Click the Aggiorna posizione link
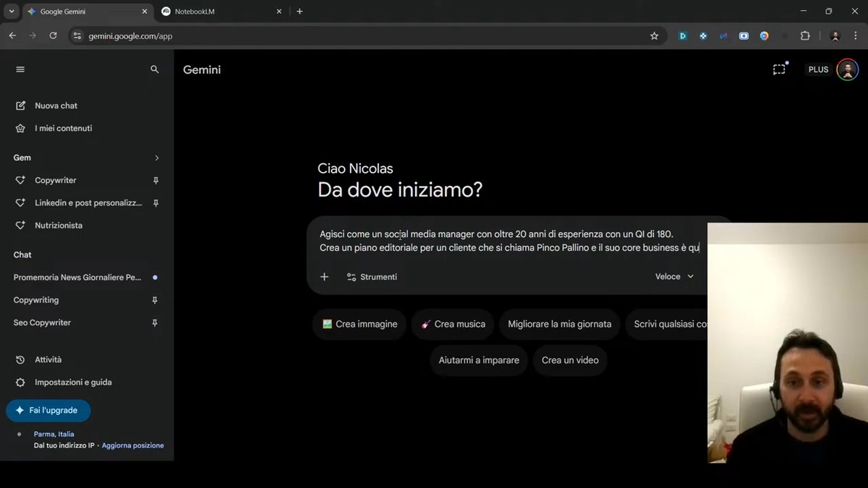This screenshot has width=868, height=488. click(132, 445)
